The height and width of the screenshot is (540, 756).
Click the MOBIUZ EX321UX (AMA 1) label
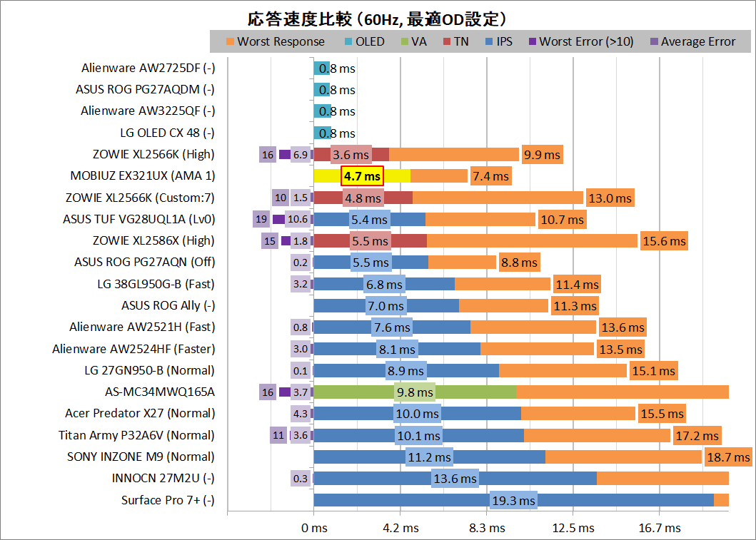point(143,175)
